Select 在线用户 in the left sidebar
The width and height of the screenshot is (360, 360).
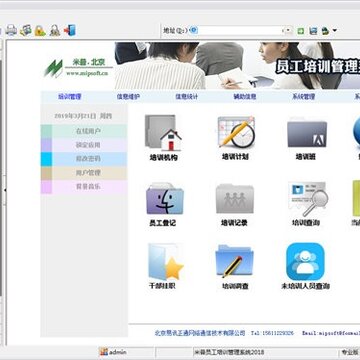point(84,131)
